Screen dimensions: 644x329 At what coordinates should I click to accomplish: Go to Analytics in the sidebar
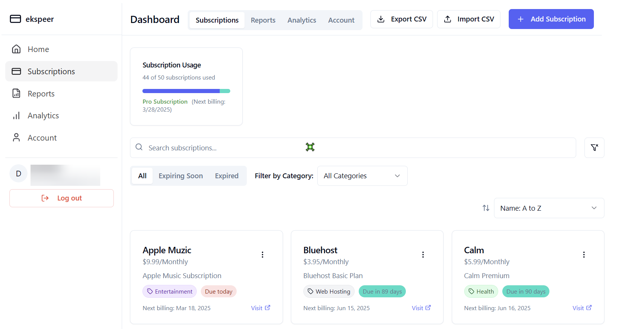61,116
